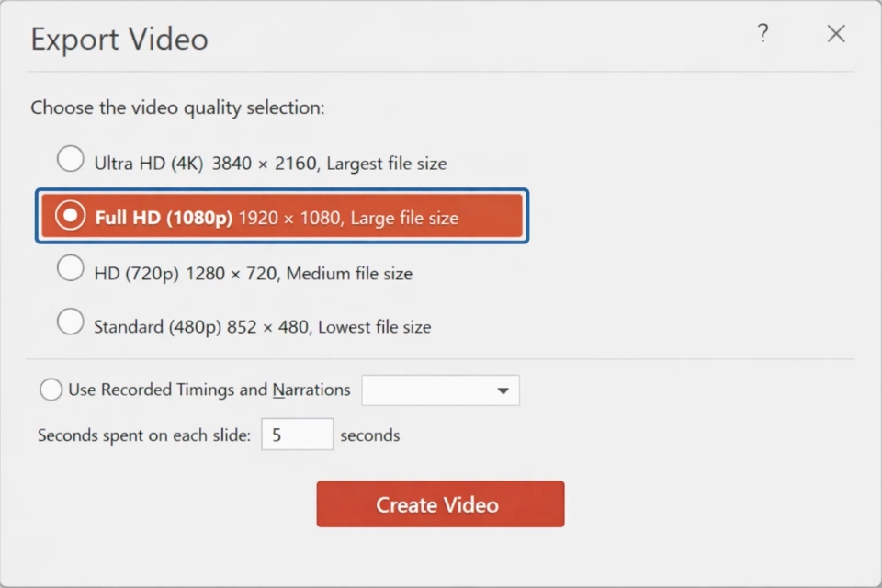Click the 'seconds' text next to the field
Screen dimensions: 882x588
(370, 435)
